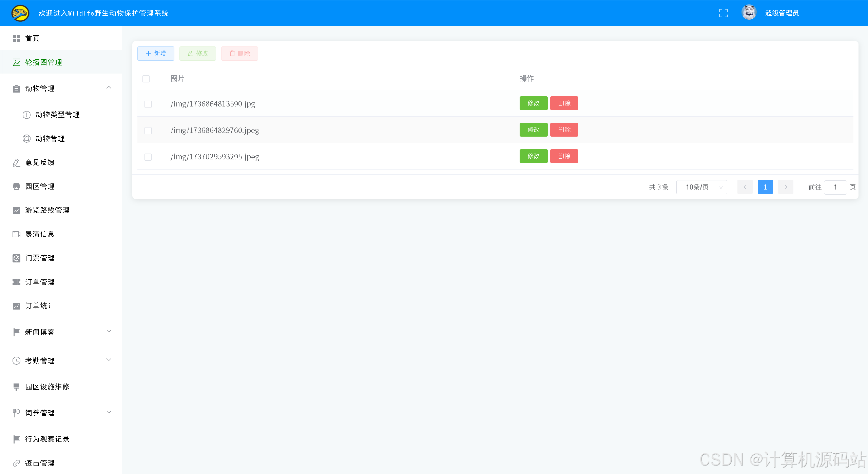Image resolution: width=868 pixels, height=474 pixels.
Task: Open 游览路线管理 menu item
Action: click(x=61, y=210)
